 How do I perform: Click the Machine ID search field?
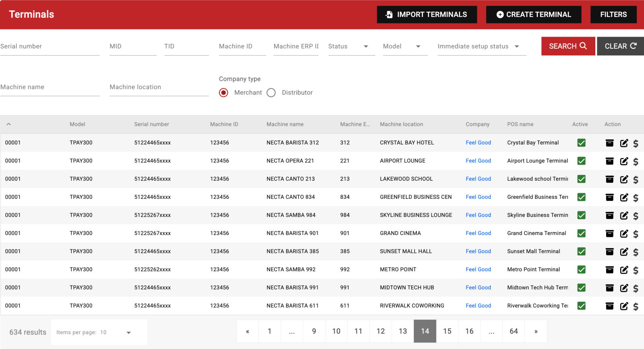pyautogui.click(x=242, y=46)
